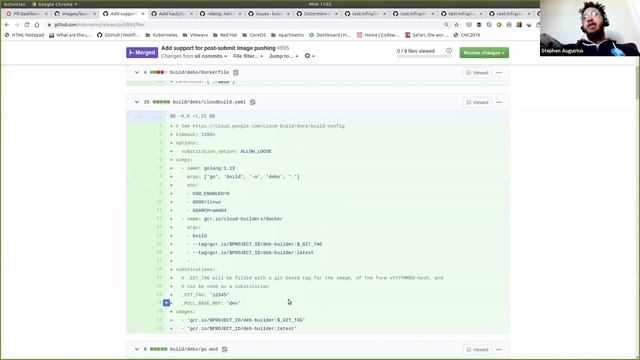The height and width of the screenshot is (360, 640).
Task: Mark build/debs/Dockerfile as Viewed
Action: click(x=477, y=73)
